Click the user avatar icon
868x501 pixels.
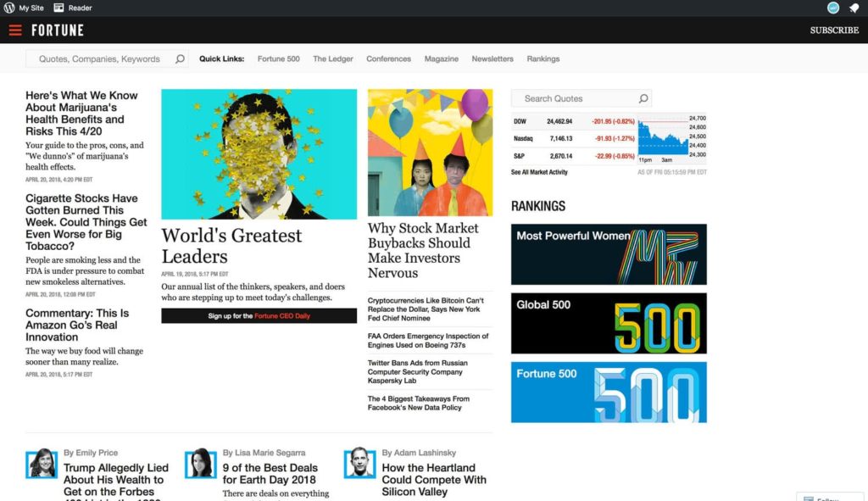pos(832,8)
